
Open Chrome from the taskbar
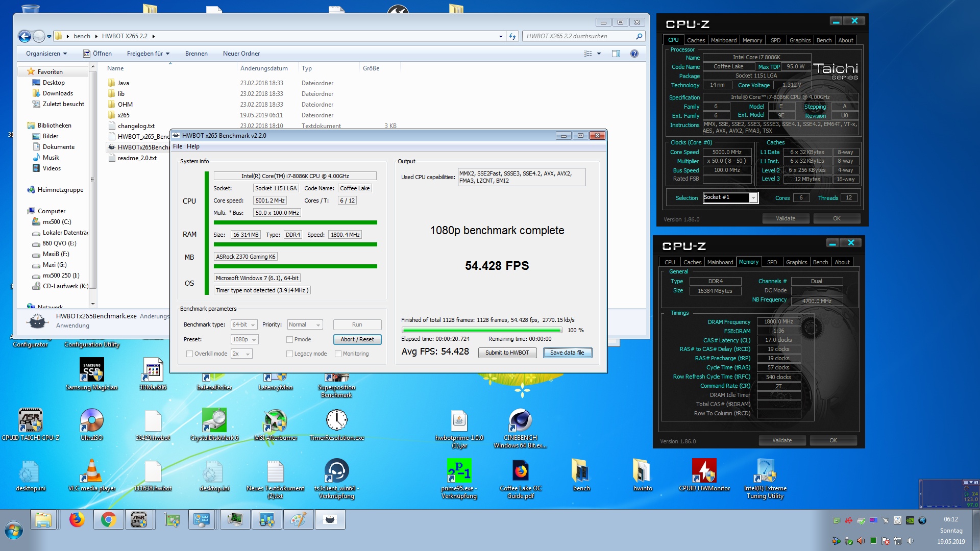[x=108, y=520]
